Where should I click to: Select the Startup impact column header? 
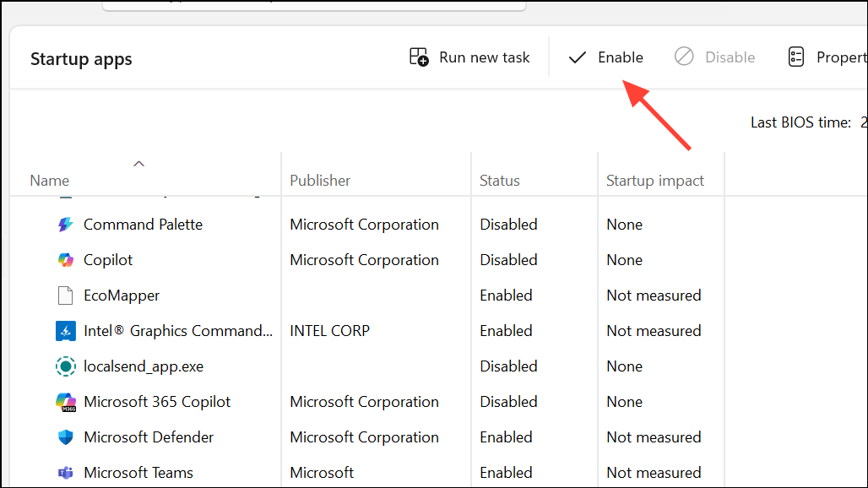654,180
